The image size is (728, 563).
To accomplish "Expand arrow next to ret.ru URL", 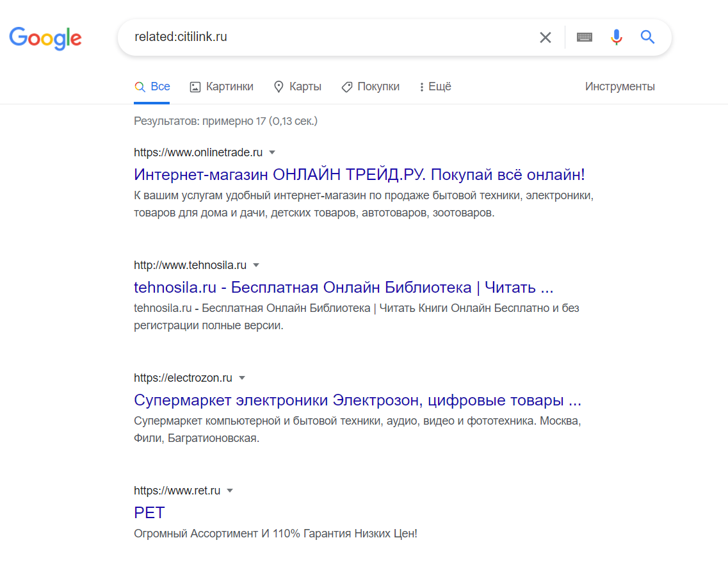I will click(230, 491).
